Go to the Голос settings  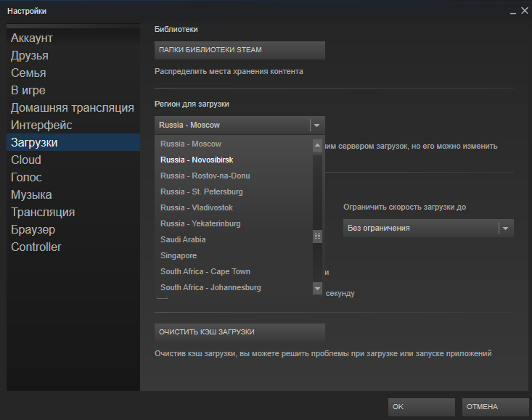click(73, 177)
